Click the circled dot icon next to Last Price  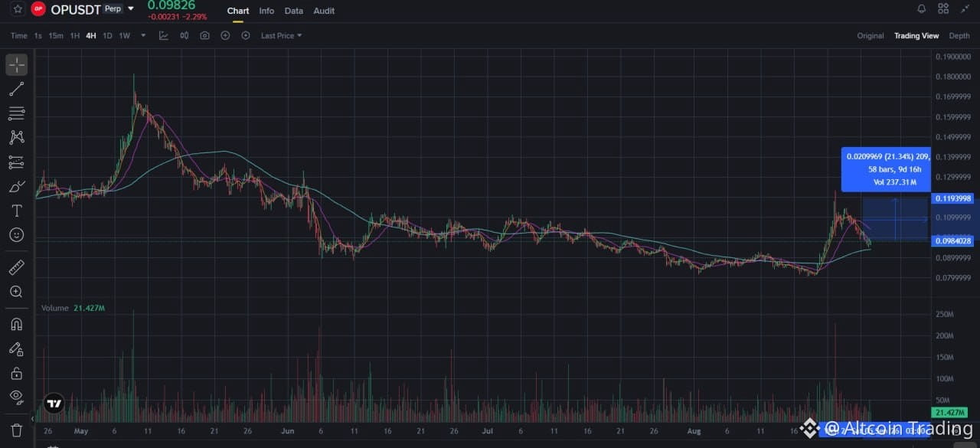[x=246, y=35]
